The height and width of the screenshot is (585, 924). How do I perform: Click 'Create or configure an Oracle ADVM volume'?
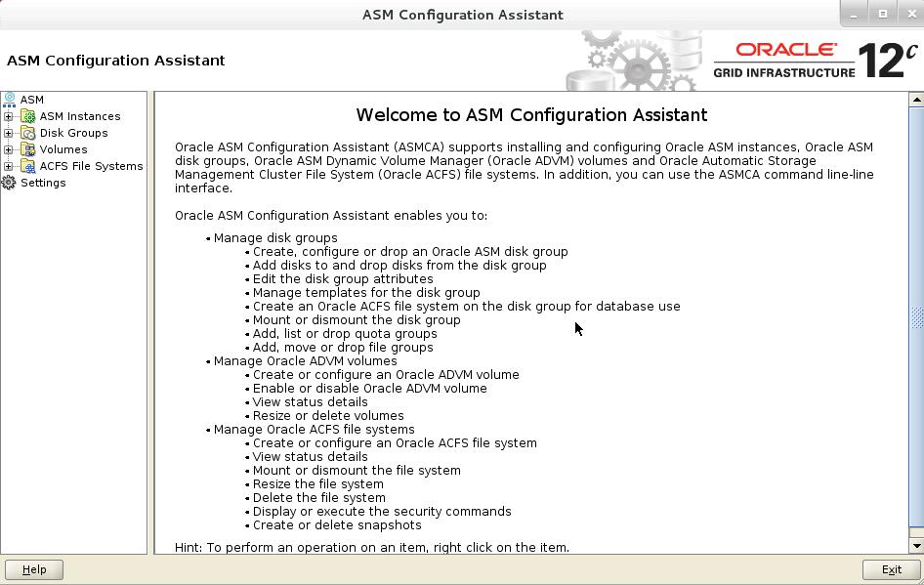386,375
